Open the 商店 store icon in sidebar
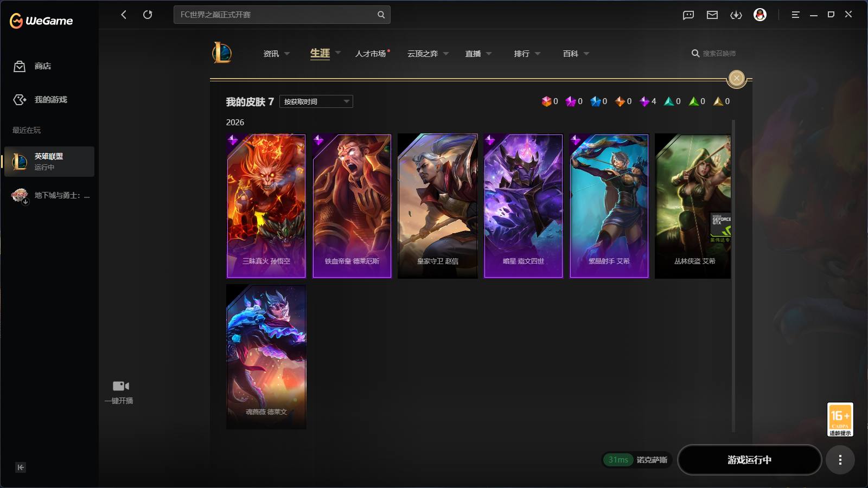Viewport: 868px width, 488px height. (x=20, y=66)
